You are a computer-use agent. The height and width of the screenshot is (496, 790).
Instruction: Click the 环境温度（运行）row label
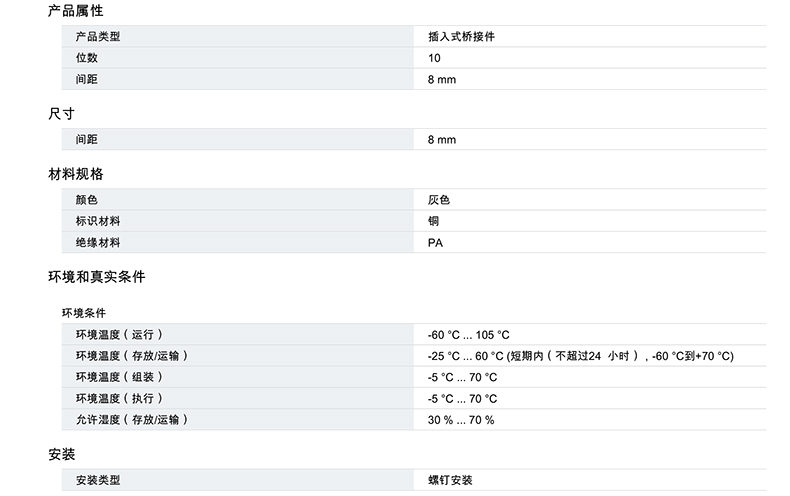[x=119, y=334]
